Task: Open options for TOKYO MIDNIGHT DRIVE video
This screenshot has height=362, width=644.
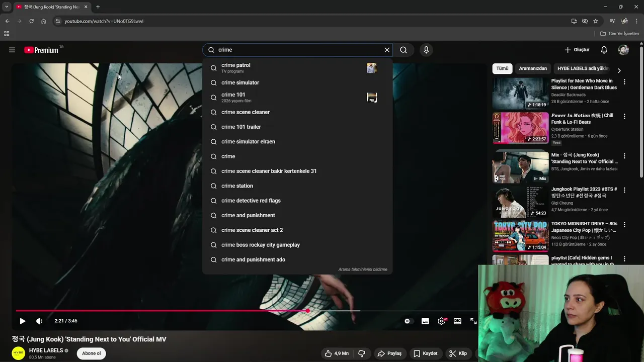Action: pyautogui.click(x=624, y=224)
